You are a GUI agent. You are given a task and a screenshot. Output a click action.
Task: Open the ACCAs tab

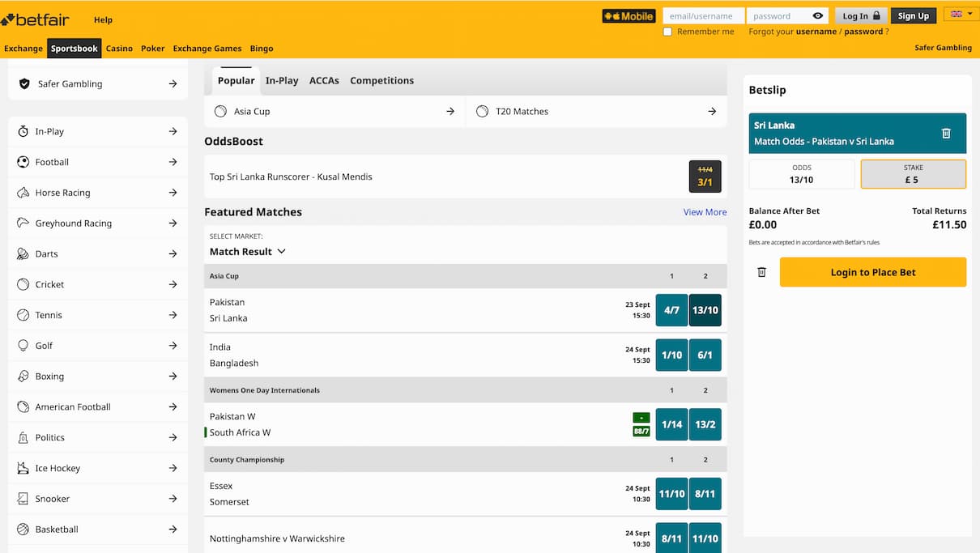tap(324, 80)
